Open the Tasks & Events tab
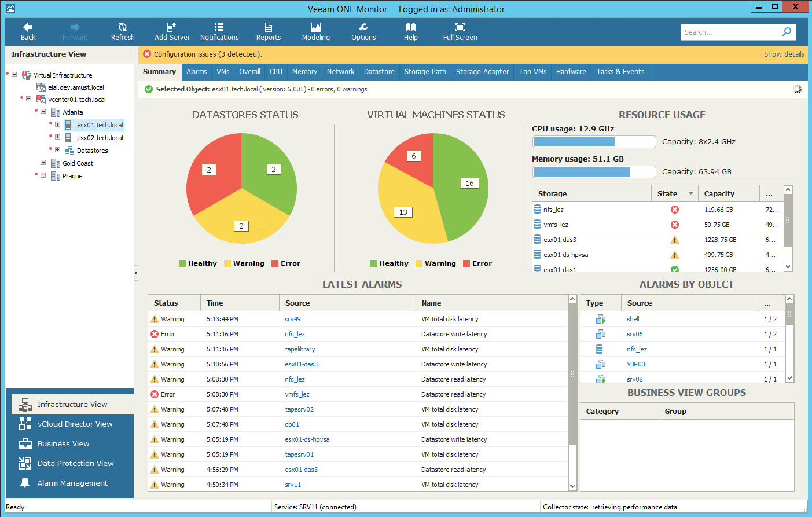Screen dimensions: 812x517 [620, 72]
